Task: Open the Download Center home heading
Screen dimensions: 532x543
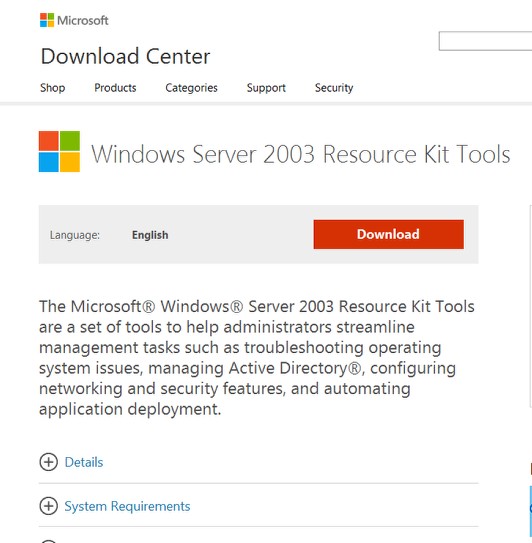Action: pos(125,56)
